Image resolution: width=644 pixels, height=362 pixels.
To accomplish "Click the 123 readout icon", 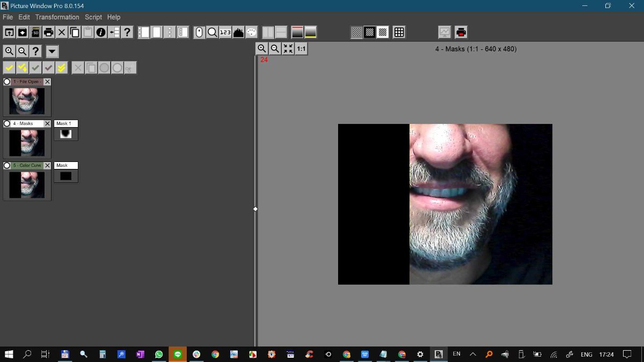I will [225, 32].
